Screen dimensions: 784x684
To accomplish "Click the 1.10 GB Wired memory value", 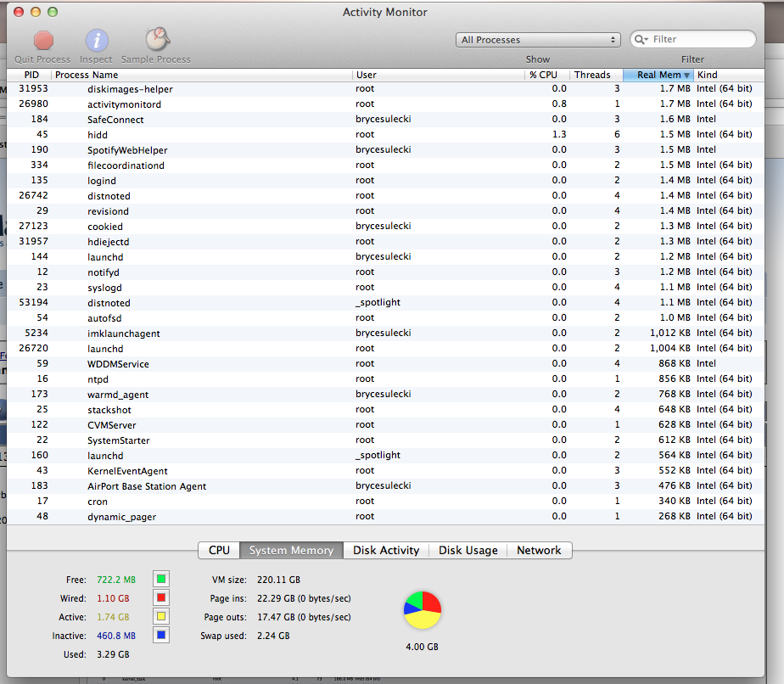I will pyautogui.click(x=113, y=598).
